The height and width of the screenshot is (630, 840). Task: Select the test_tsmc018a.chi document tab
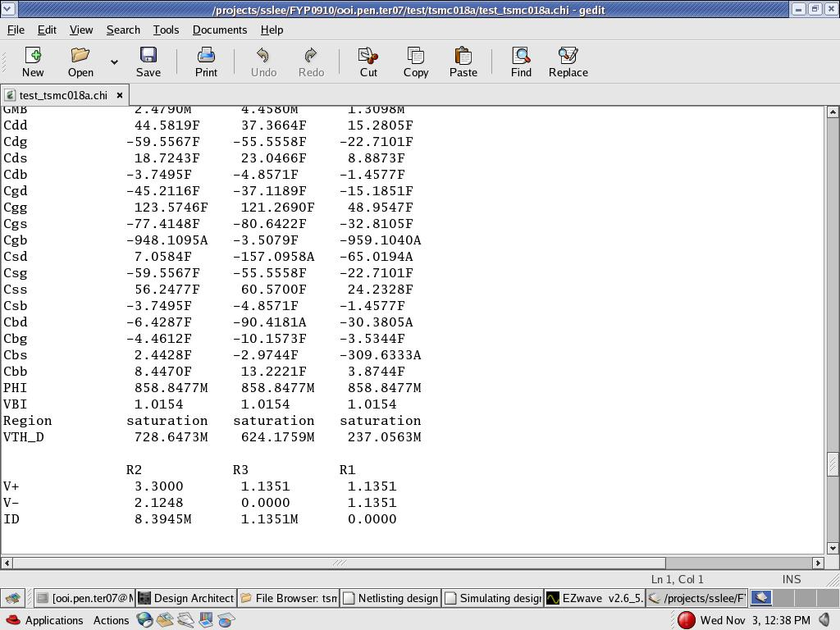pyautogui.click(x=63, y=95)
